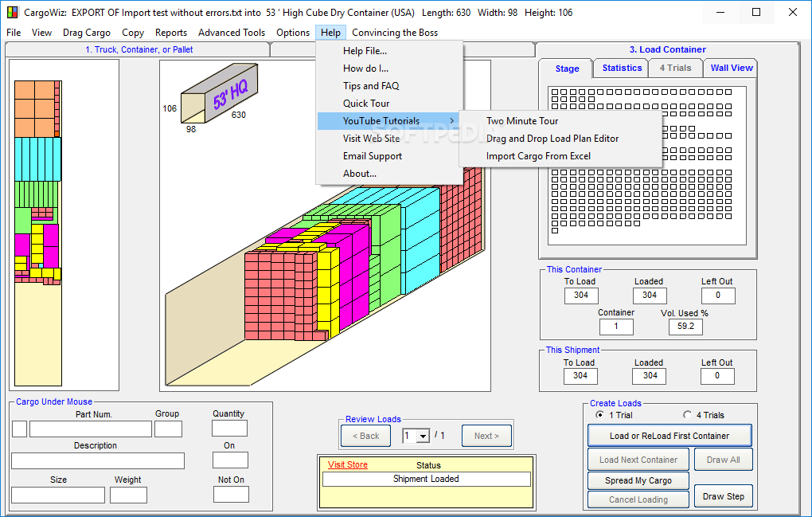Open the Reports menu
Viewport: 812px width, 517px height.
171,33
